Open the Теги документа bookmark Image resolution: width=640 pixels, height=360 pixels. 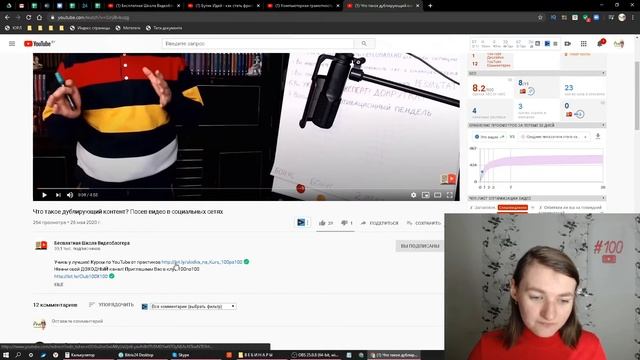coord(164,28)
